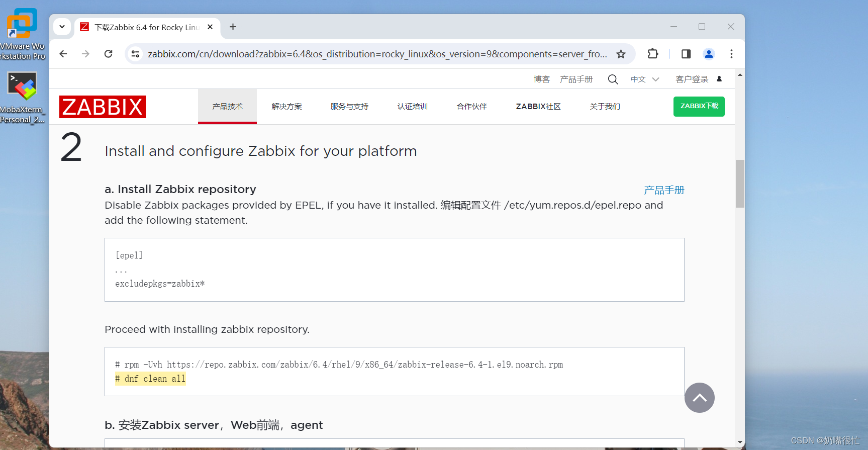Open the Chrome three-dot menu
Screen dimensions: 868x450
click(x=731, y=54)
